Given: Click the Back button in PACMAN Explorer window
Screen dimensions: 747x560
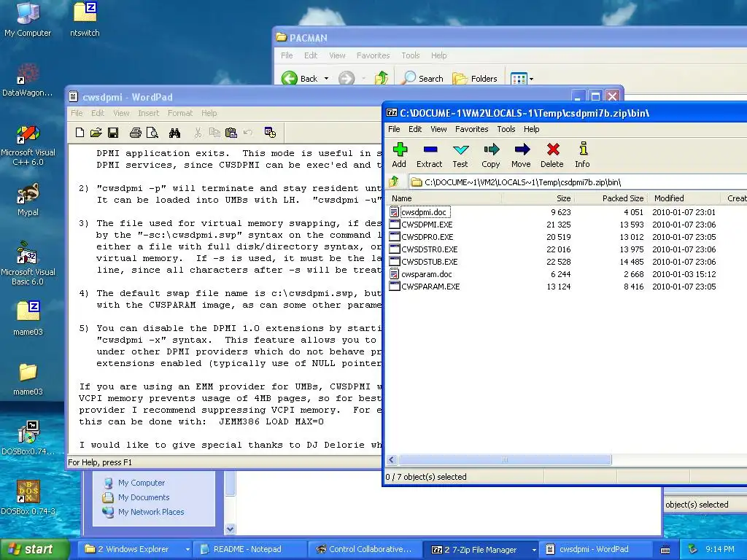Looking at the screenshot, I should [299, 79].
